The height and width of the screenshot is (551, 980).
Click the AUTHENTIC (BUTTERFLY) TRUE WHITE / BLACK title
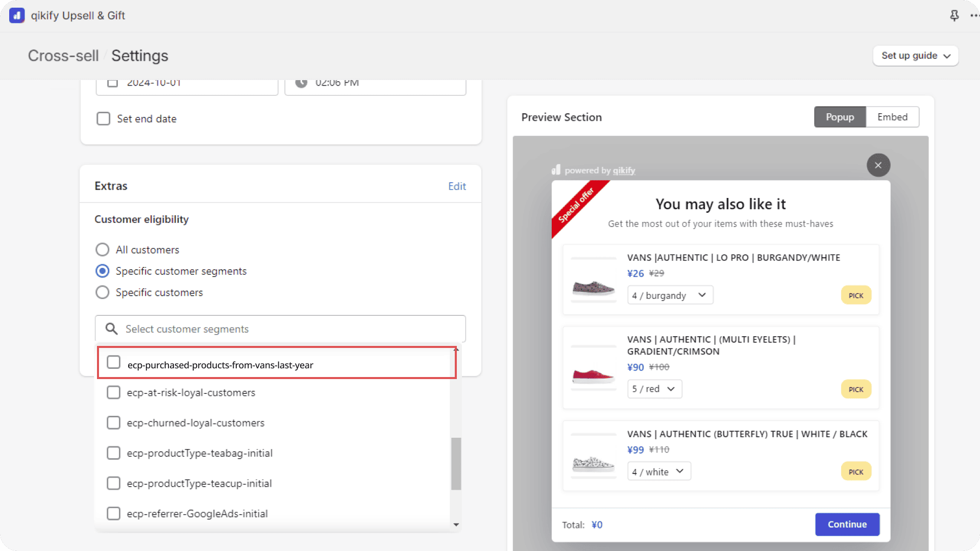[747, 434]
